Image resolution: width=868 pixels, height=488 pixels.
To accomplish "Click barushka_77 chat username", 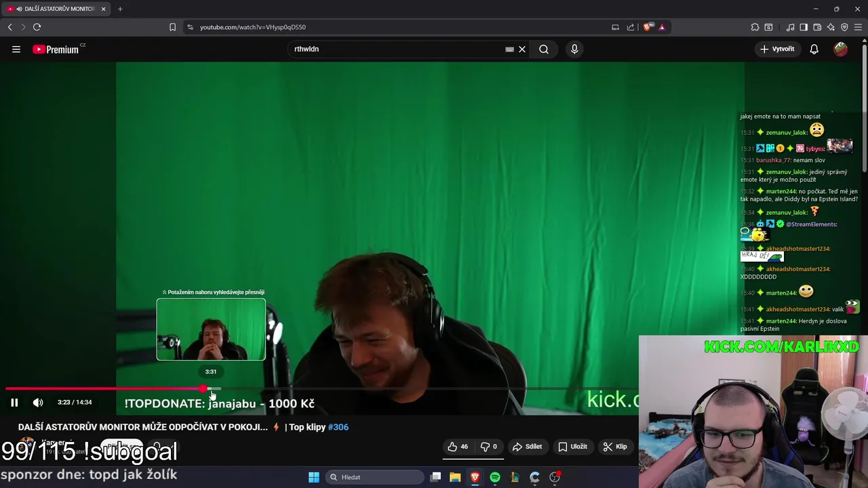I will point(773,161).
